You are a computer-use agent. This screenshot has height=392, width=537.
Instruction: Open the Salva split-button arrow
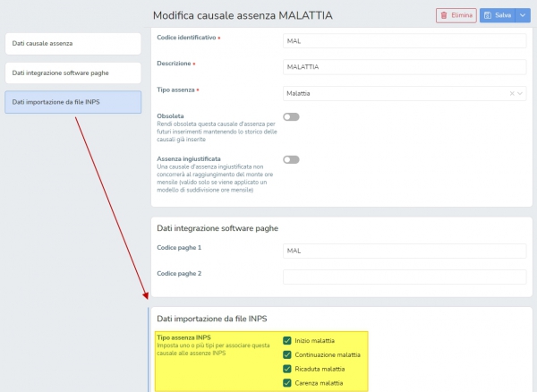tap(523, 15)
